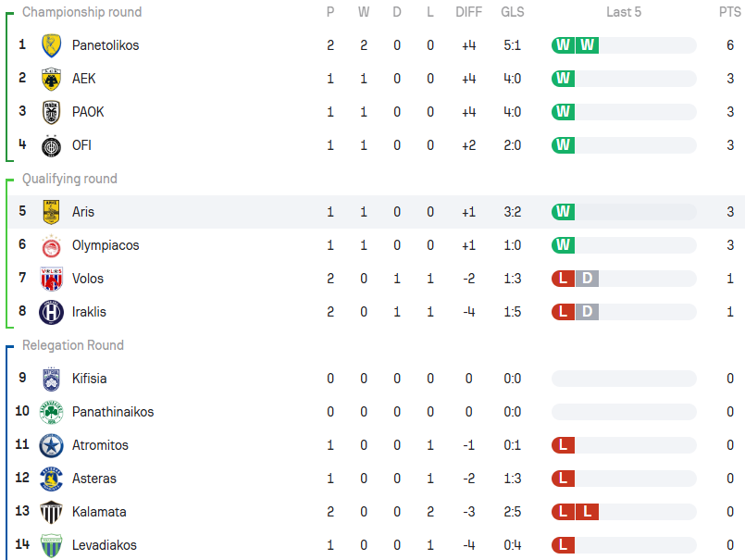The height and width of the screenshot is (560, 745).
Task: Click the DIFF column header
Action: pos(468,12)
